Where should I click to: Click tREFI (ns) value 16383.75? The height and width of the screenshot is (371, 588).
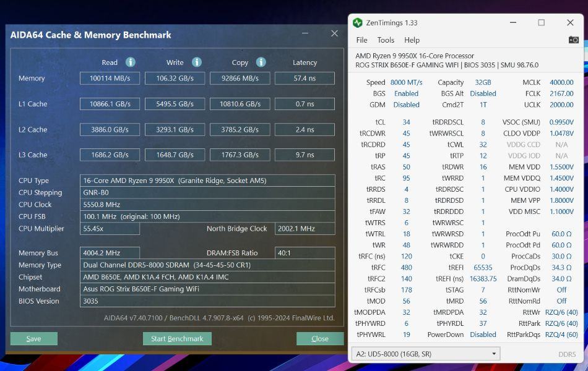click(x=483, y=279)
